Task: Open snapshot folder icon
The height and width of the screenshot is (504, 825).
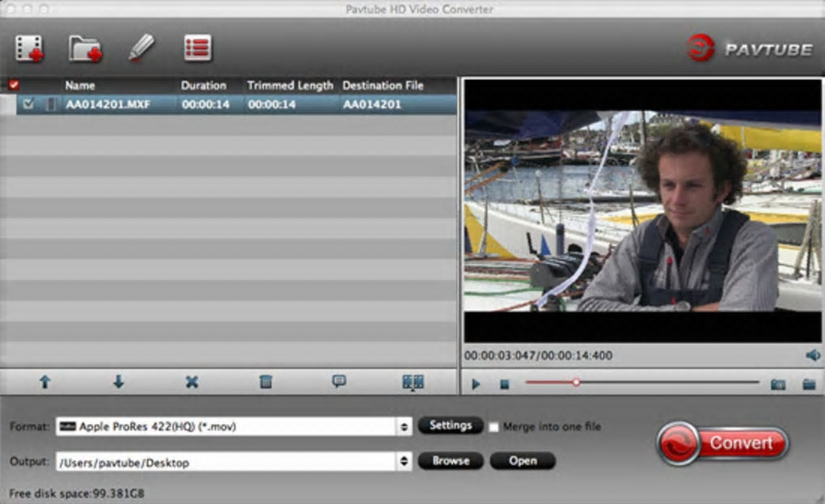Action: click(809, 384)
